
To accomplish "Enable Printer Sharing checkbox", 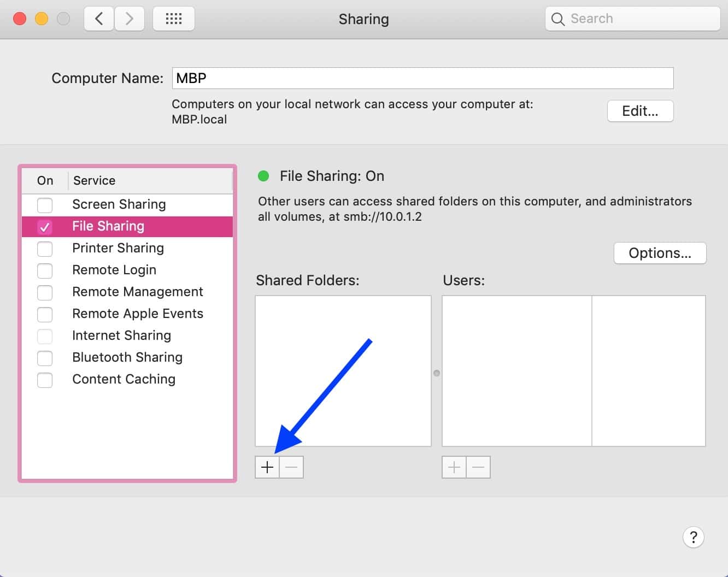I will tap(45, 249).
